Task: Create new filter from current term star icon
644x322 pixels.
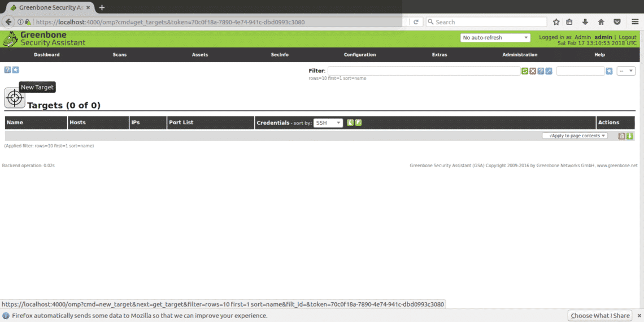Action: (x=609, y=71)
